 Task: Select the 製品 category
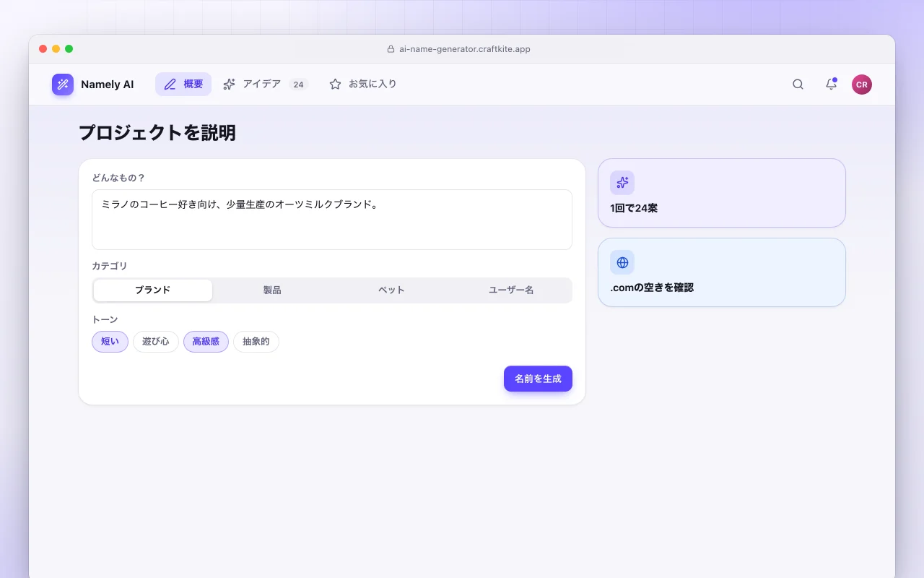272,290
